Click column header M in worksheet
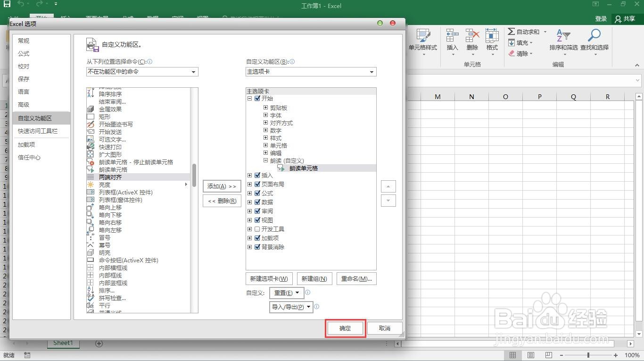644x361 pixels. (x=438, y=97)
